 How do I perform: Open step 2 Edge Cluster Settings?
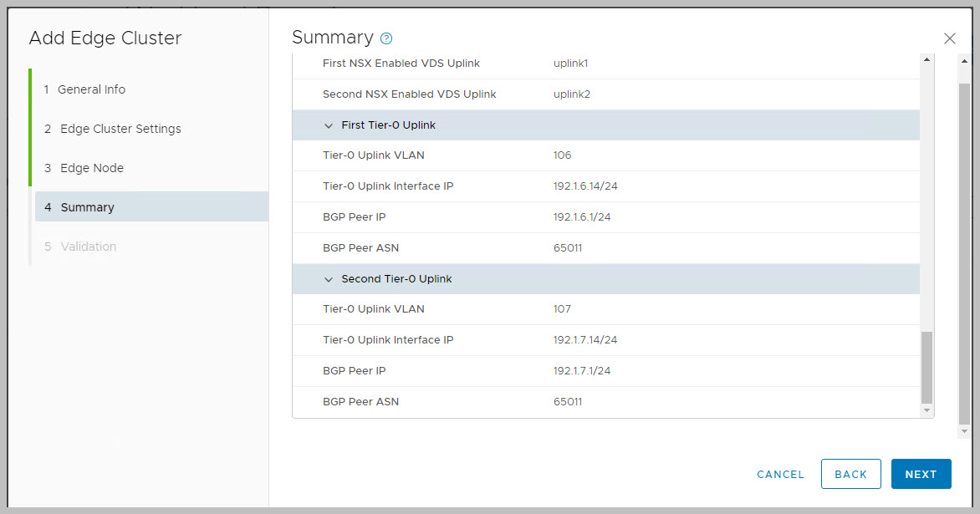[120, 129]
